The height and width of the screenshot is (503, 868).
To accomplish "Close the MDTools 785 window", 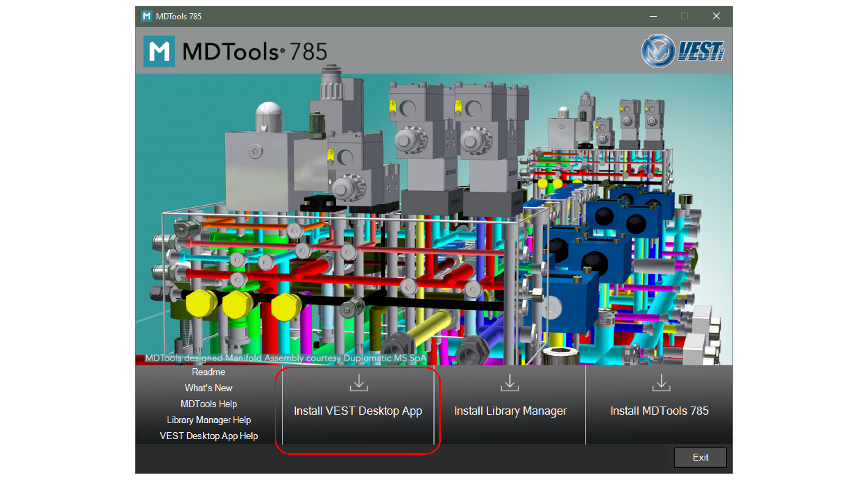I will [716, 16].
